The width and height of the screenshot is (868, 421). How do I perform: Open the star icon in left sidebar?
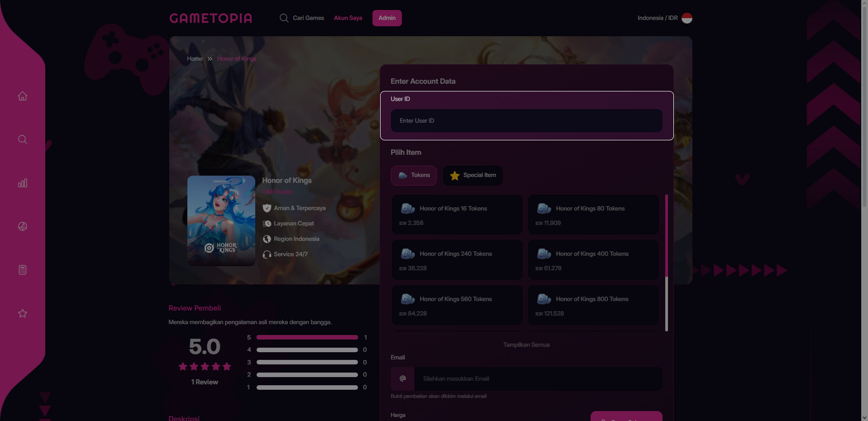23,313
